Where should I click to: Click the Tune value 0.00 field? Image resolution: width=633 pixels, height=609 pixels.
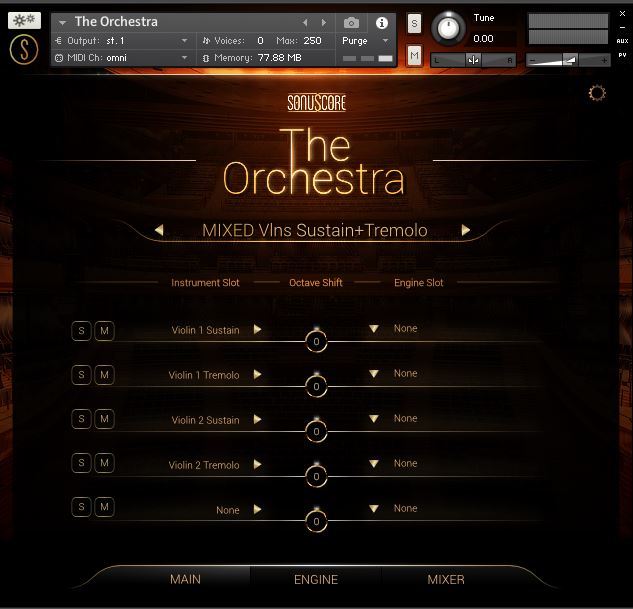[x=483, y=39]
